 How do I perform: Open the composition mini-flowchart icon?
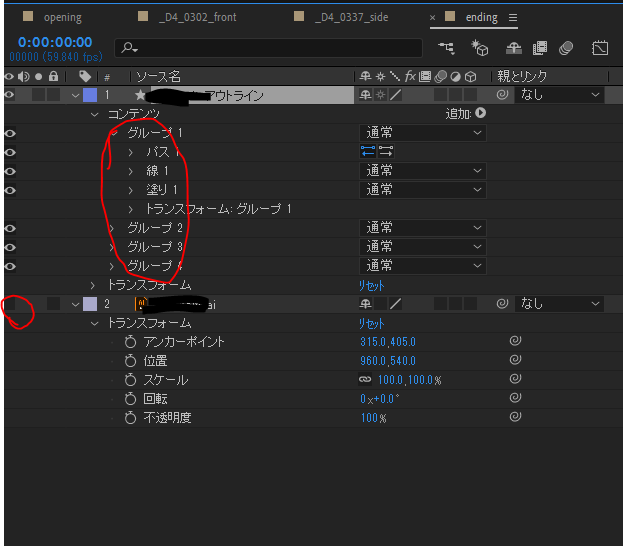click(447, 48)
